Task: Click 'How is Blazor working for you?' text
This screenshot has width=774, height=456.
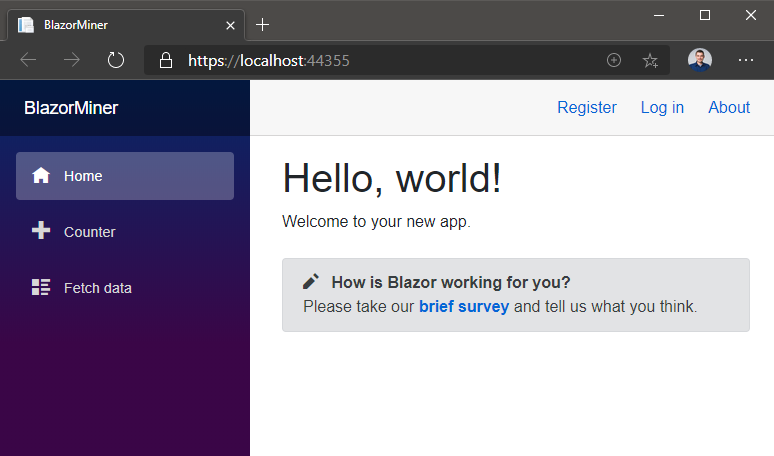Action: click(451, 282)
